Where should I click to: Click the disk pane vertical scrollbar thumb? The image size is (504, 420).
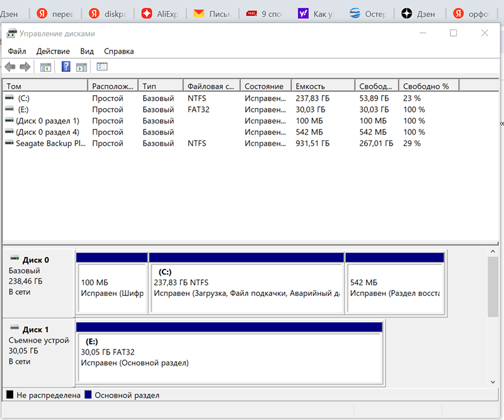coord(493,287)
